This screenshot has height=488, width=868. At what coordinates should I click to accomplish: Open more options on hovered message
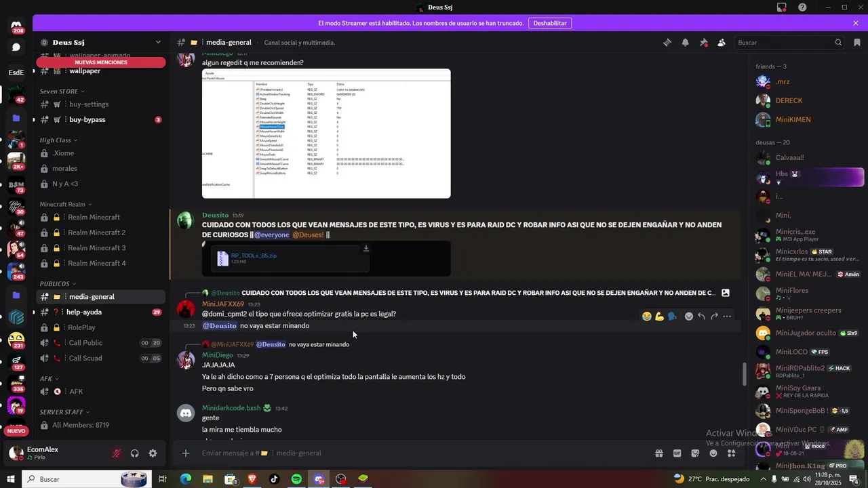pos(727,317)
